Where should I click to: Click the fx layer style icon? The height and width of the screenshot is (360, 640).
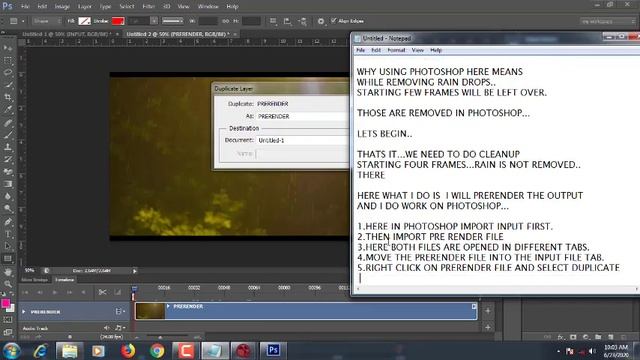tap(561, 337)
